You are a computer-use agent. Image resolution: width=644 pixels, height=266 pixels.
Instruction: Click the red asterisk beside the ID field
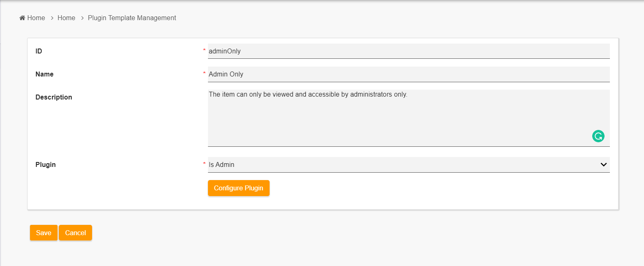(x=204, y=50)
